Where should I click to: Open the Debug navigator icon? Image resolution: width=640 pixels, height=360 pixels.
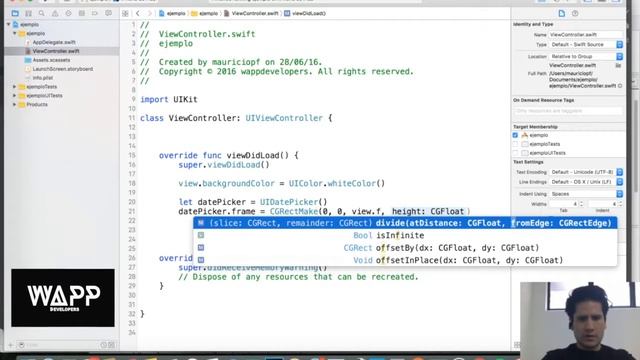(x=82, y=13)
